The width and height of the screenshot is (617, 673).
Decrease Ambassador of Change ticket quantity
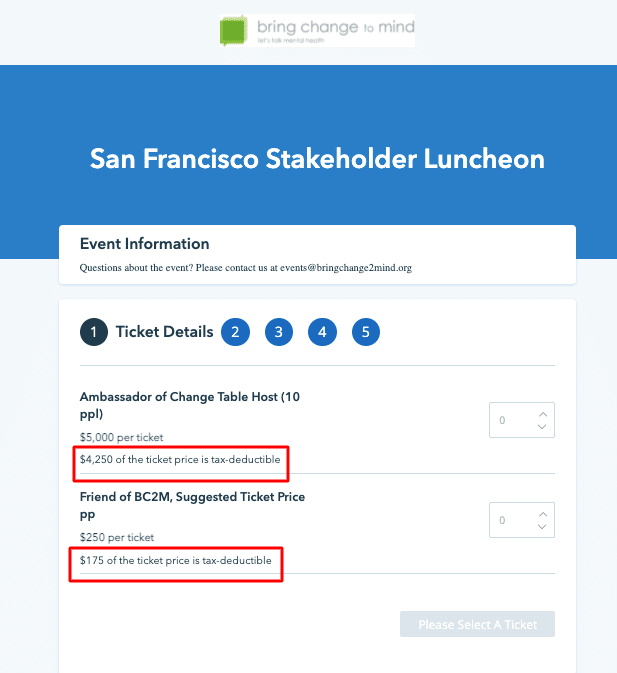pyautogui.click(x=542, y=427)
